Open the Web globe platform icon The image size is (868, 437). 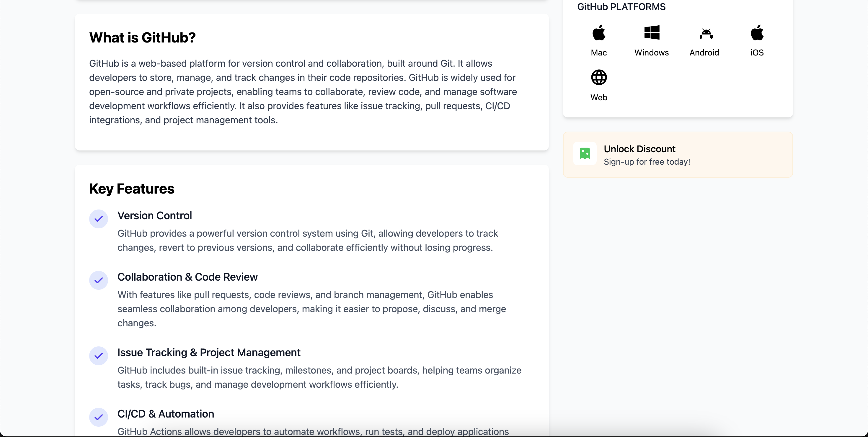[x=599, y=77]
